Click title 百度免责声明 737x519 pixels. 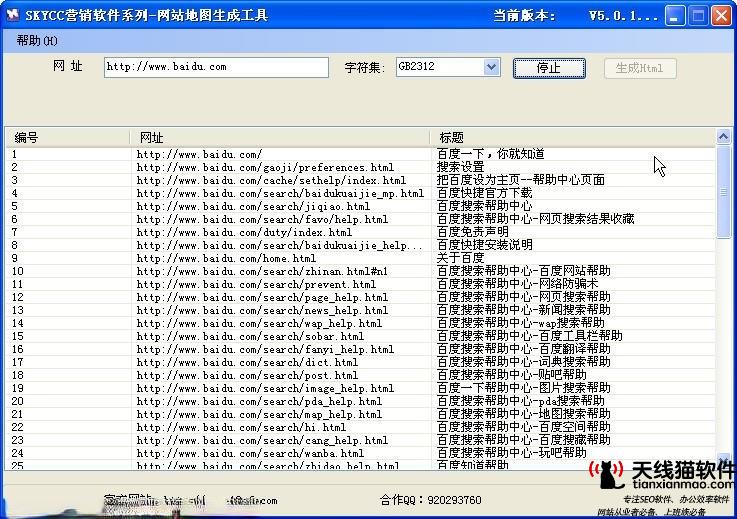click(472, 232)
